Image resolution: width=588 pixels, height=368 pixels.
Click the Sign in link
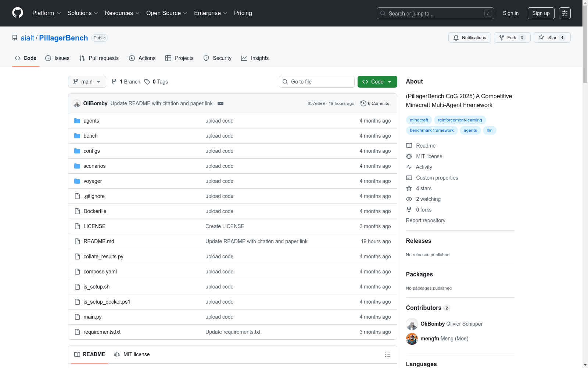coord(511,13)
